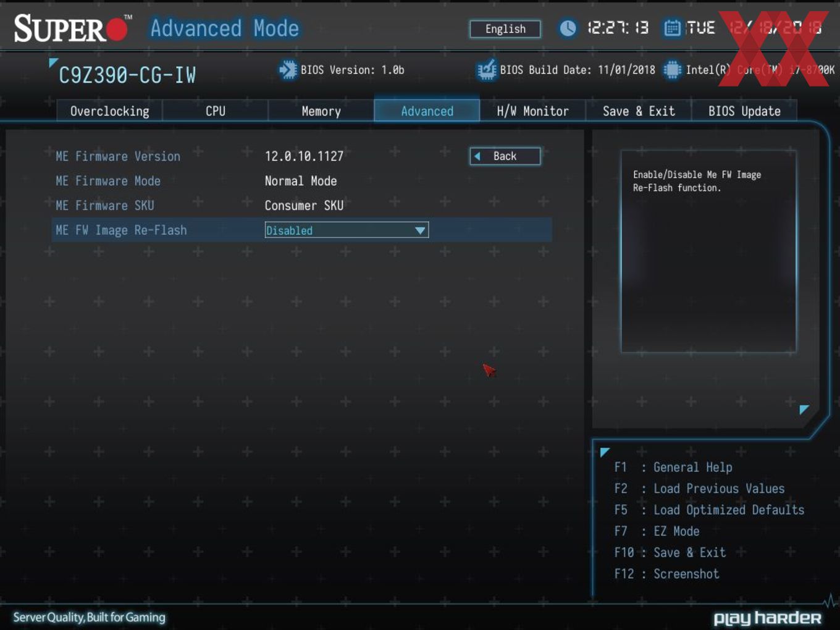
Task: Click the C9Z390-CG-IW board name
Action: pos(127,75)
